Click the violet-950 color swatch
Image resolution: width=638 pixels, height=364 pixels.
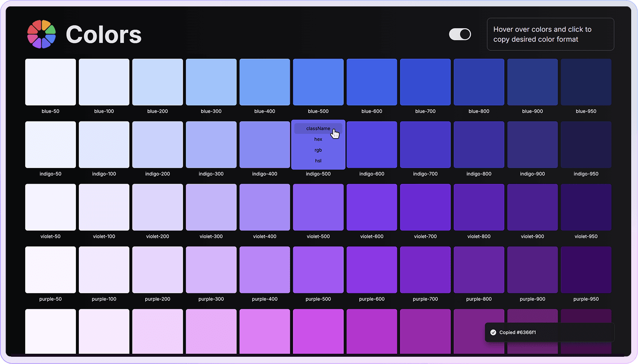[x=586, y=207]
